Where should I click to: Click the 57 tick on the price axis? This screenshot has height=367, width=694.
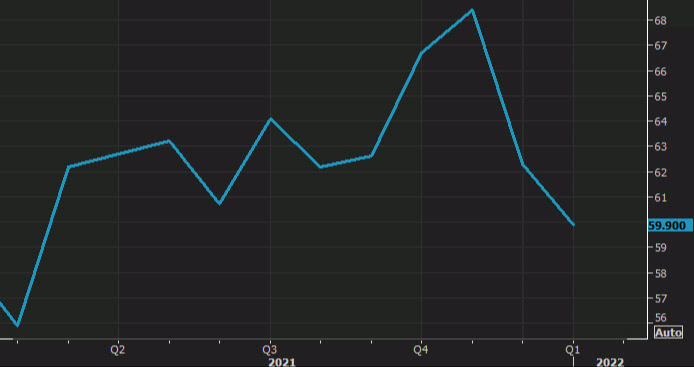point(660,298)
